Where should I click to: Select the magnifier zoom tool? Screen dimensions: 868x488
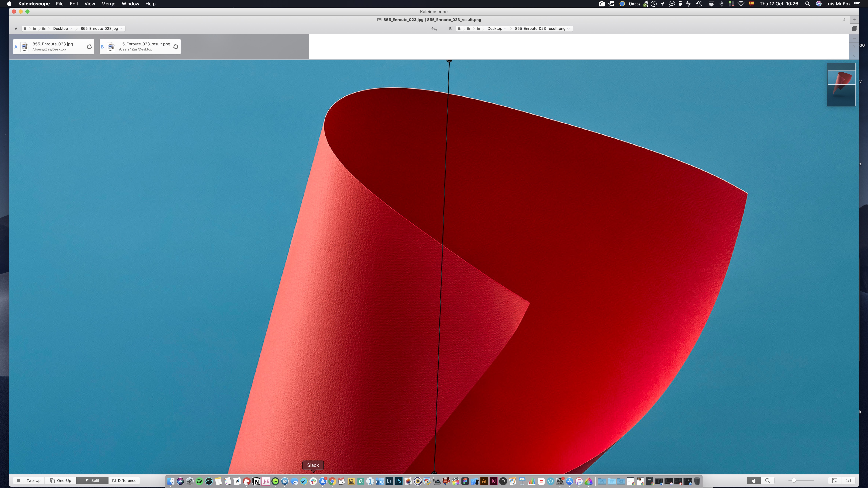768,481
